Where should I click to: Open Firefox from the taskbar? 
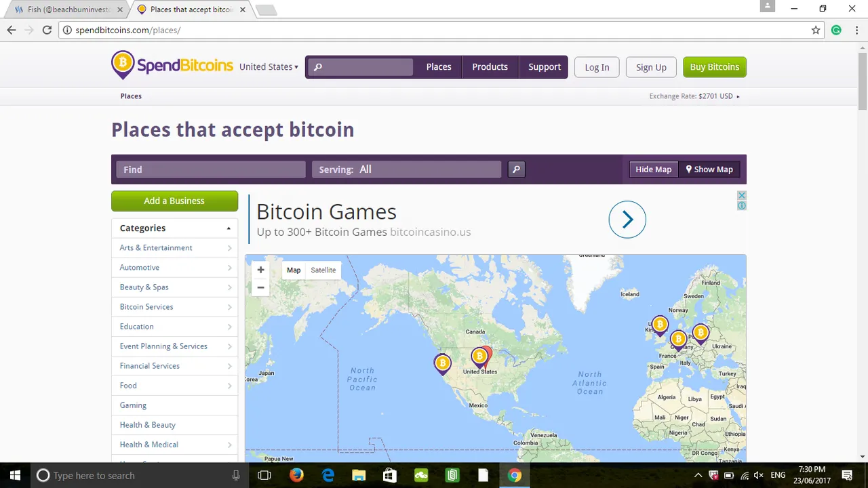click(x=296, y=475)
